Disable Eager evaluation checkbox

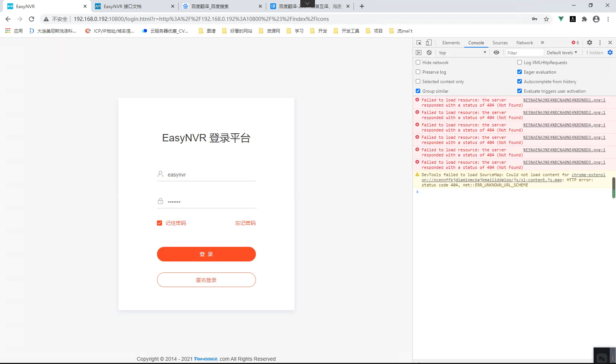pyautogui.click(x=520, y=72)
